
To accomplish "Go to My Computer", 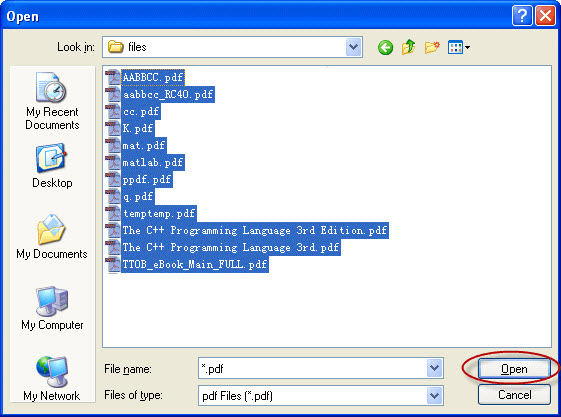I will [x=52, y=308].
